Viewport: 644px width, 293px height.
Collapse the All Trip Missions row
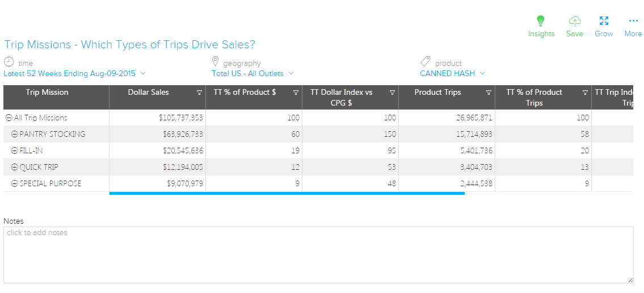(9, 118)
